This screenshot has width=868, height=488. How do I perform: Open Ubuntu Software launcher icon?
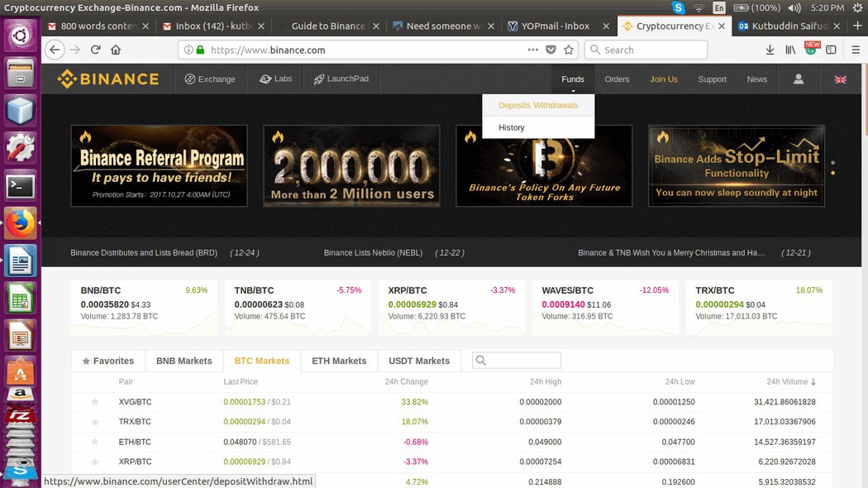pos(20,371)
